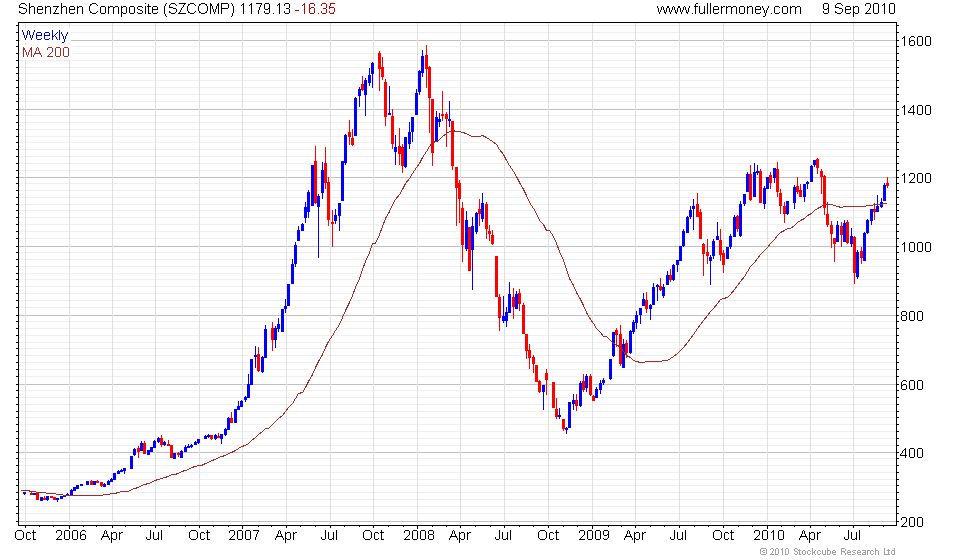Click the 2009 x-axis label
This screenshot has width=980, height=560.
coord(594,536)
